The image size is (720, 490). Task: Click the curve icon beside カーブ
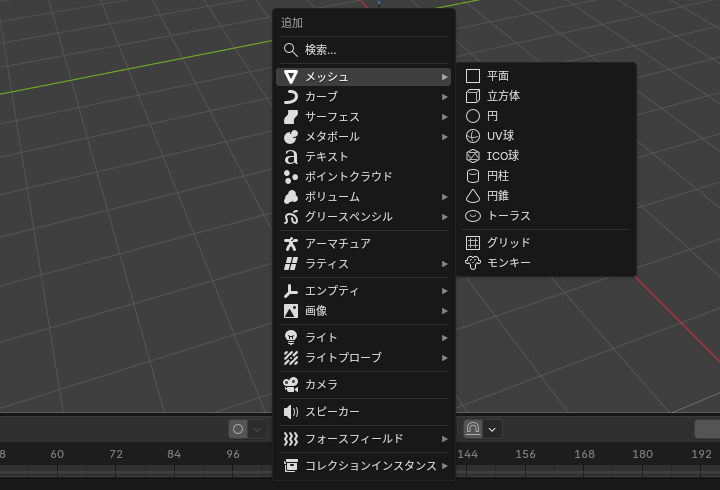[x=291, y=97]
